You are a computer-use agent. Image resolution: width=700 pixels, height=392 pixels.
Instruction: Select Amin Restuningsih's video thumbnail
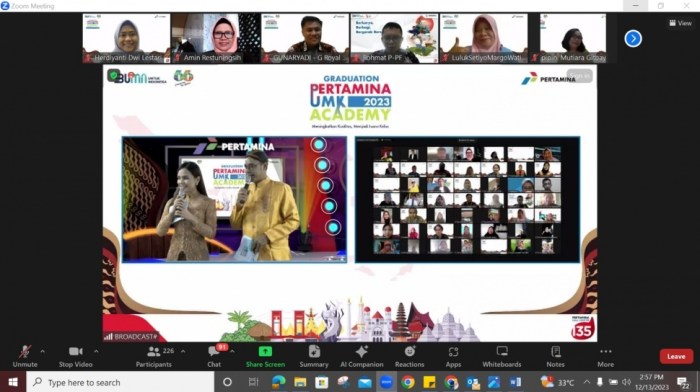pos(216,38)
